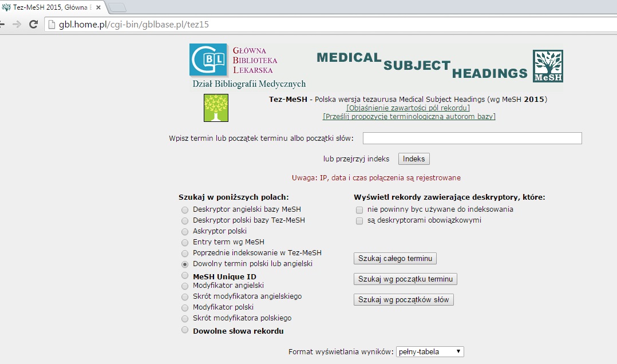Check 'są deskryptorami obowiązkowymi' box
617x364 pixels.
359,221
